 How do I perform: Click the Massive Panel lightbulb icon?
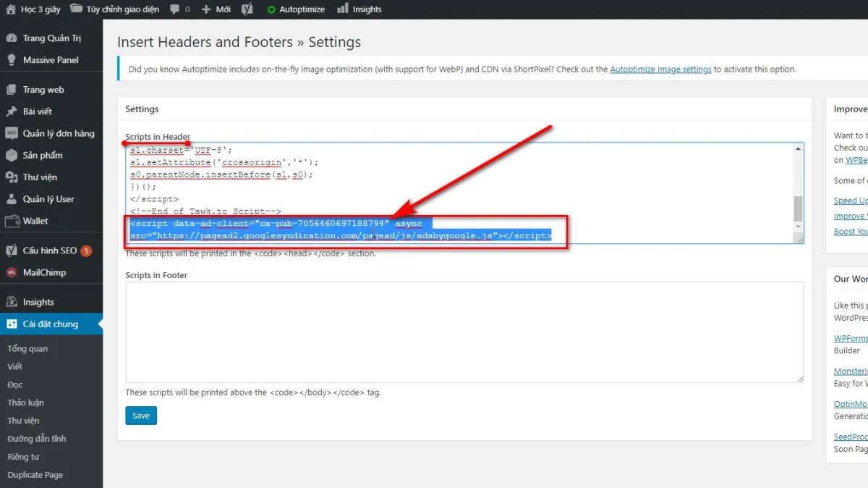click(11, 60)
